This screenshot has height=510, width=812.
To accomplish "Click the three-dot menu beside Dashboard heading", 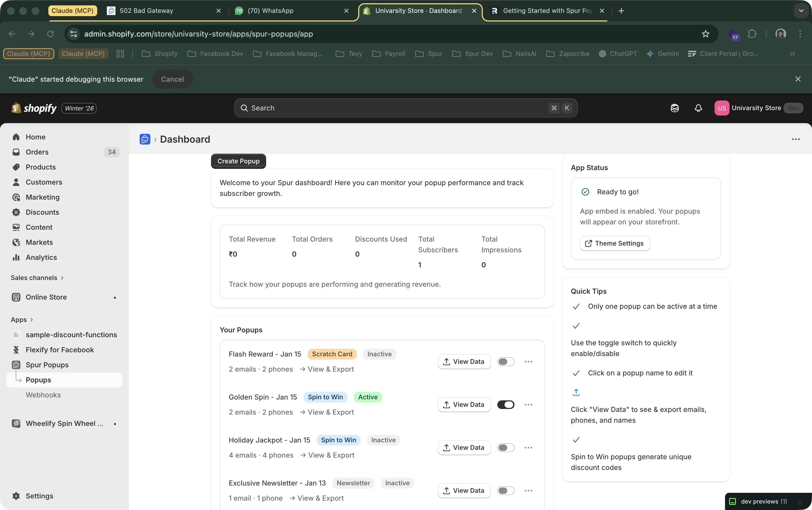I will [796, 139].
